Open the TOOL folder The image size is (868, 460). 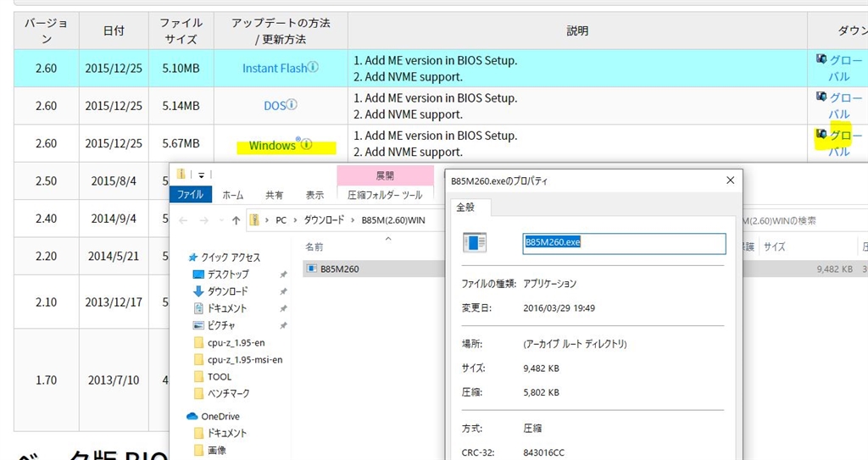(220, 377)
